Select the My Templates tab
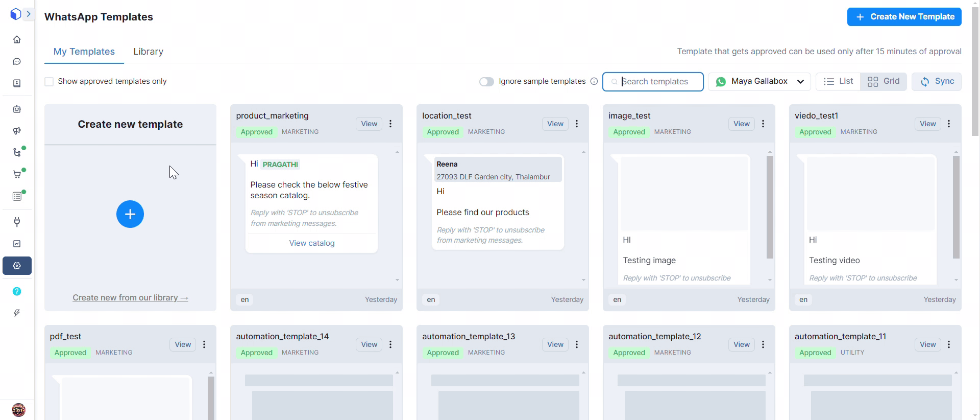980x420 pixels. pos(84,52)
